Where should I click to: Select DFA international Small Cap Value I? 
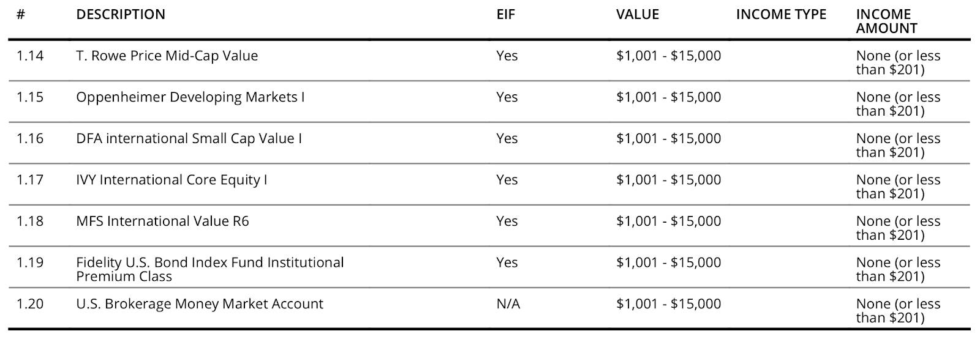click(x=189, y=138)
